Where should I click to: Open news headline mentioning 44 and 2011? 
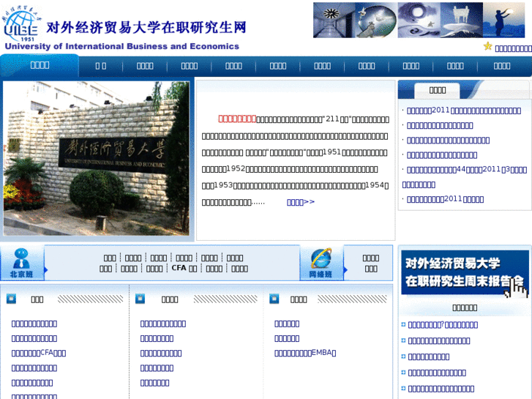pos(465,177)
